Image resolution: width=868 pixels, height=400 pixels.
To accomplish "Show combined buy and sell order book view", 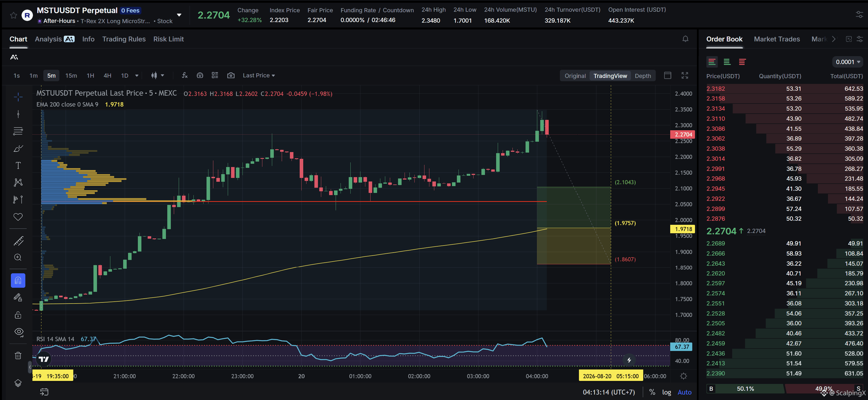I will (712, 62).
